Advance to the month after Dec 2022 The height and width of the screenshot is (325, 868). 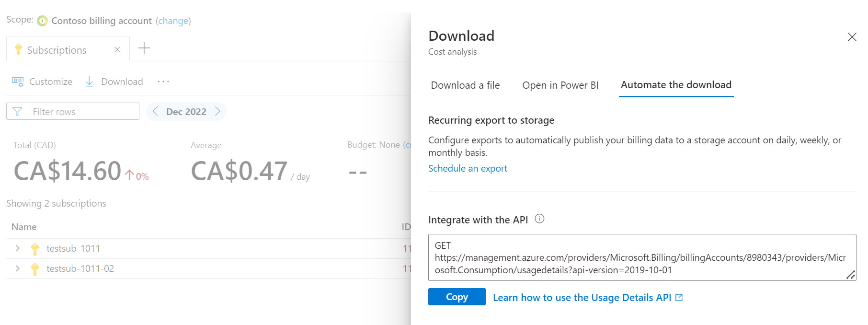pyautogui.click(x=217, y=112)
